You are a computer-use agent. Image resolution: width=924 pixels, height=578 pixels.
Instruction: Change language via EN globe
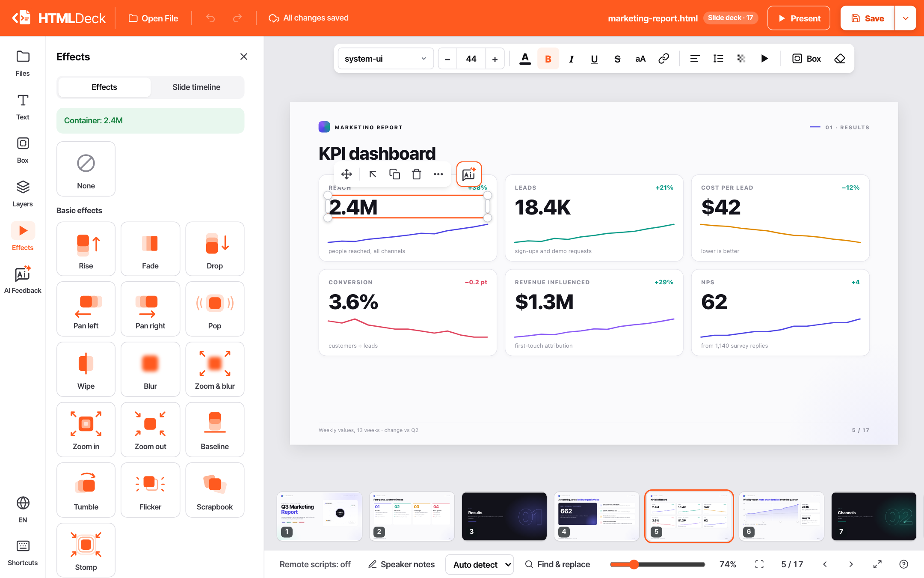click(x=23, y=509)
